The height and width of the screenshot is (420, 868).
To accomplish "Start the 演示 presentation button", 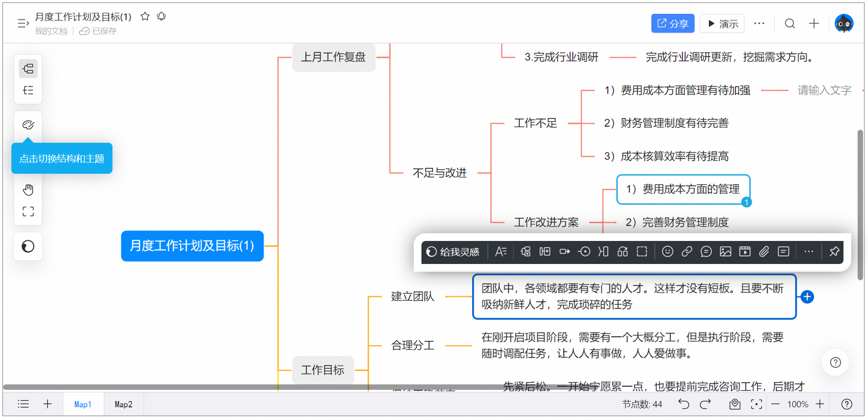I will [x=722, y=24].
